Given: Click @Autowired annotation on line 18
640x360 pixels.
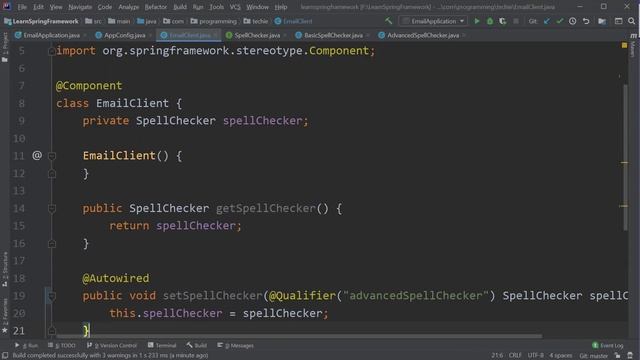Looking at the screenshot, I should tap(116, 278).
